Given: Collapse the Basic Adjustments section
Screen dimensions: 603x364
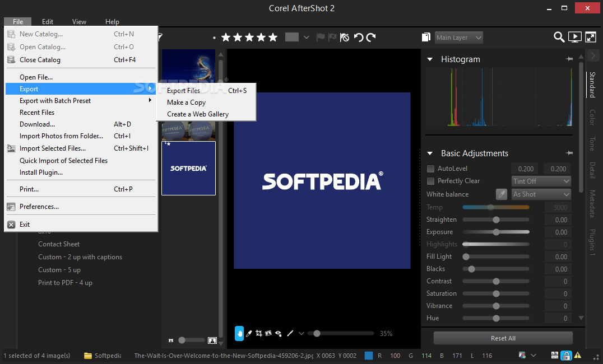Looking at the screenshot, I should click(x=430, y=153).
